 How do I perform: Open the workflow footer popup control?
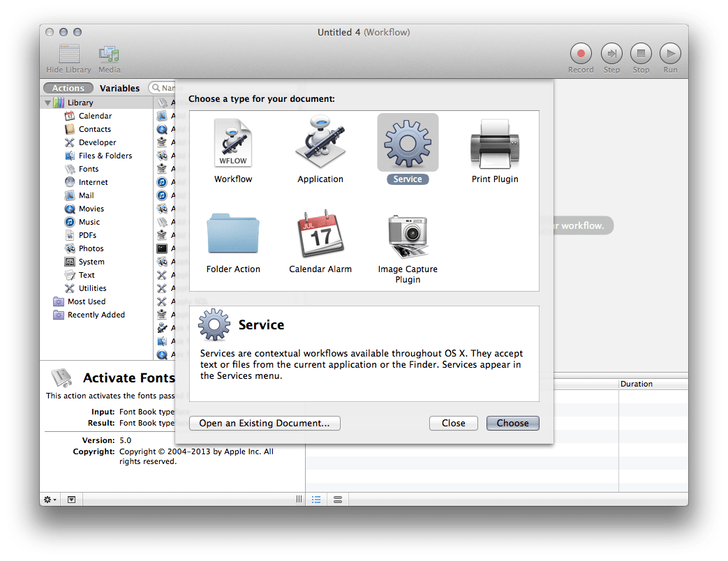coord(70,500)
